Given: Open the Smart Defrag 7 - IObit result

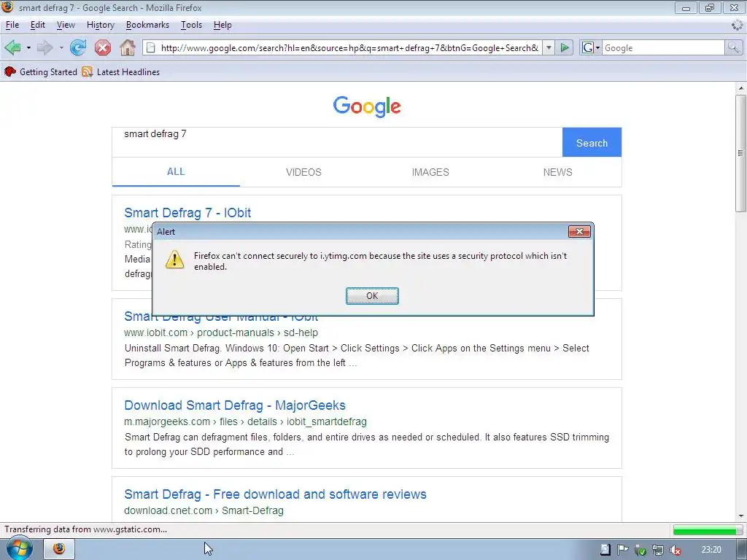Looking at the screenshot, I should pos(187,213).
